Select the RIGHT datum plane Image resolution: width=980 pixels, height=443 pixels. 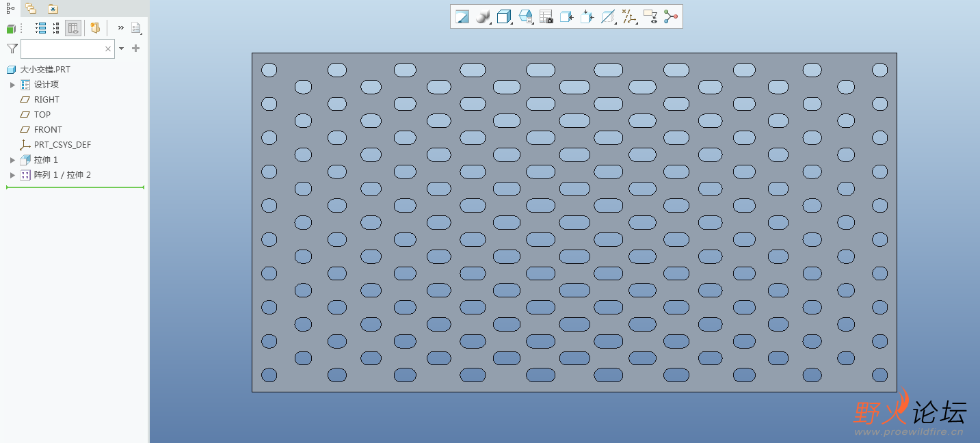(x=47, y=100)
